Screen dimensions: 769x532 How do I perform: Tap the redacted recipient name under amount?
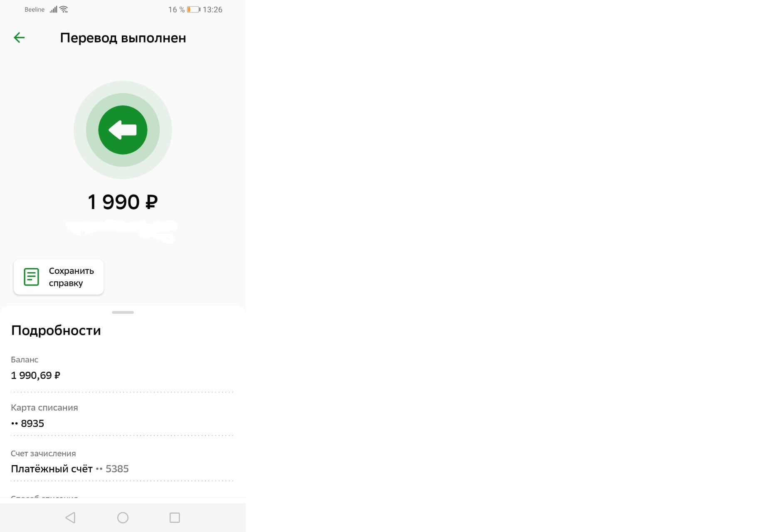121,231
